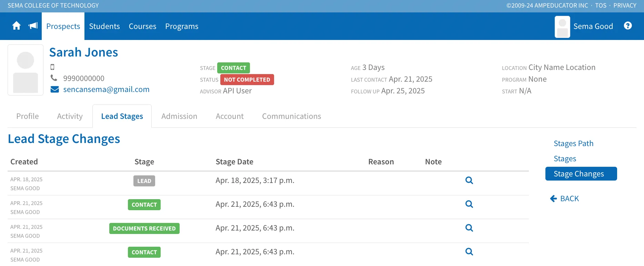Click the NOT COMPLETED status badge
Screen dimensions: 644x266
pyautogui.click(x=247, y=80)
